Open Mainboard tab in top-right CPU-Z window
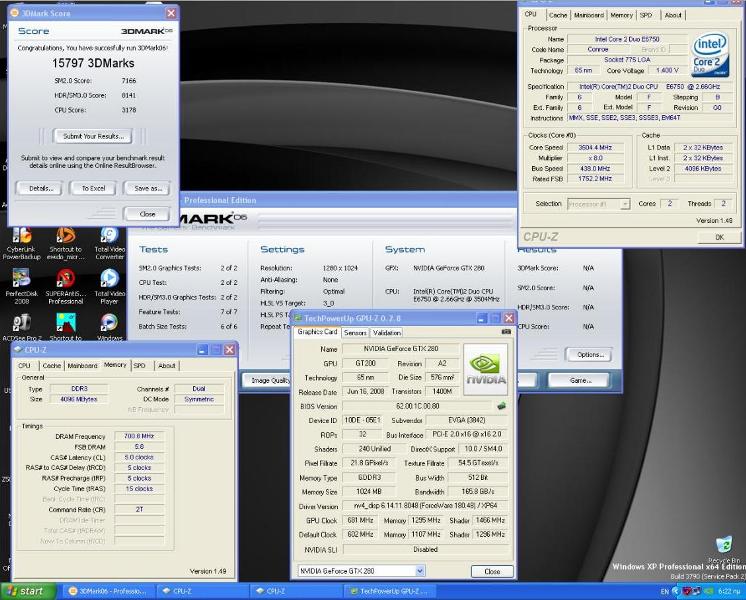Screen dimensions: 746x600 coord(589,15)
